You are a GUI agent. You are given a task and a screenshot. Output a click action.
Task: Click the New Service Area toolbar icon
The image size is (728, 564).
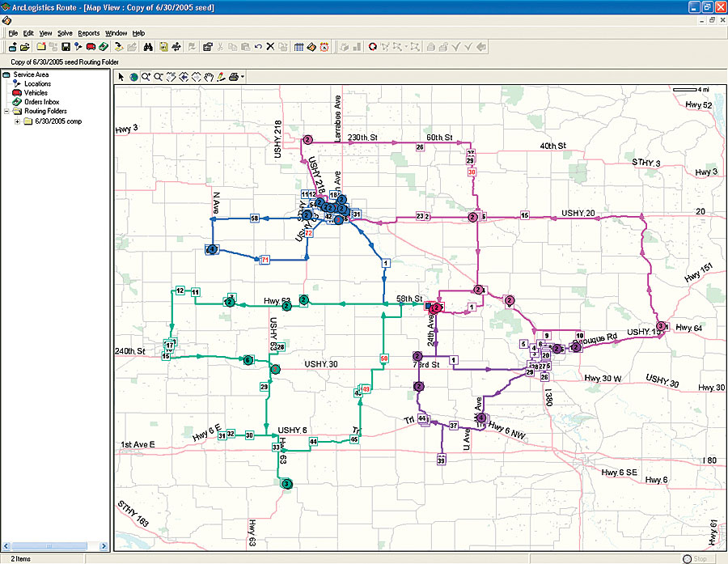click(x=12, y=47)
